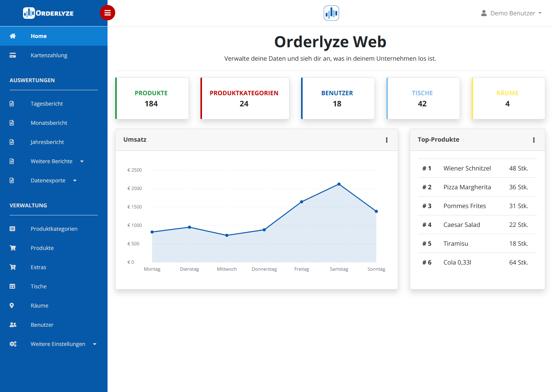
Task: Click the center Orderlyze bar-chart app icon
Action: [x=331, y=13]
